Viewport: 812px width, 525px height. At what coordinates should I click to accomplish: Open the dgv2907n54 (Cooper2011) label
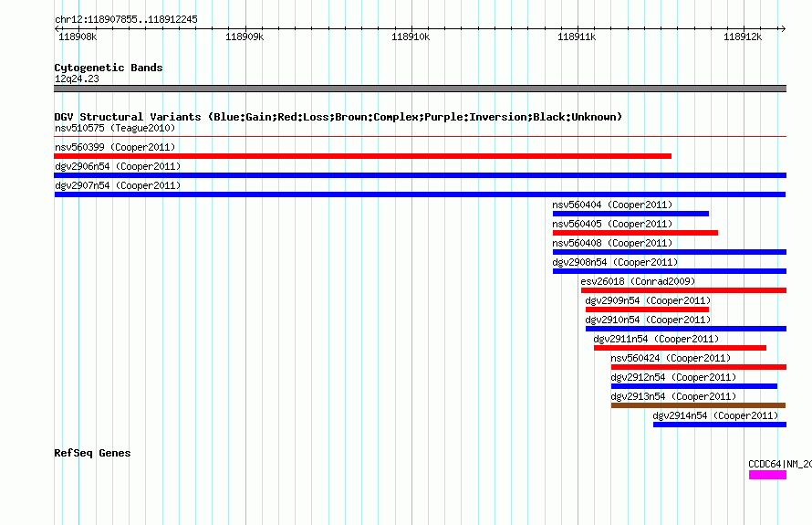tap(118, 185)
